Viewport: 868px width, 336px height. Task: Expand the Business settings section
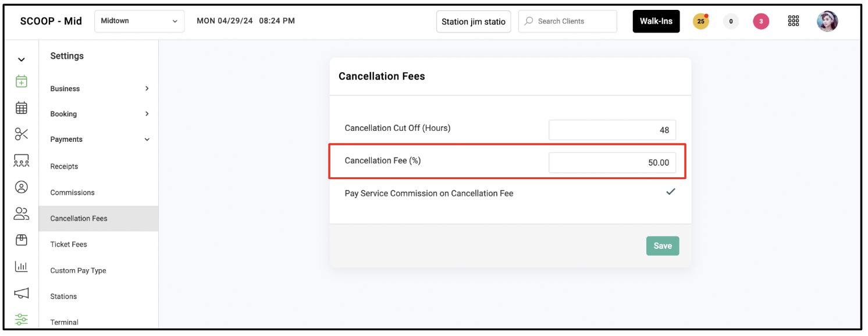(x=100, y=89)
